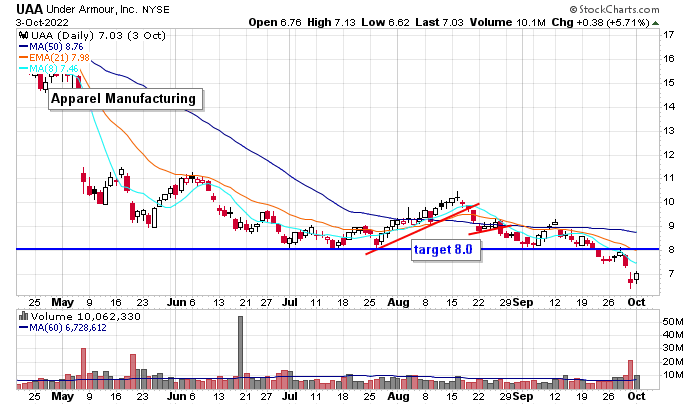Click the NYSE exchange label

pos(156,10)
